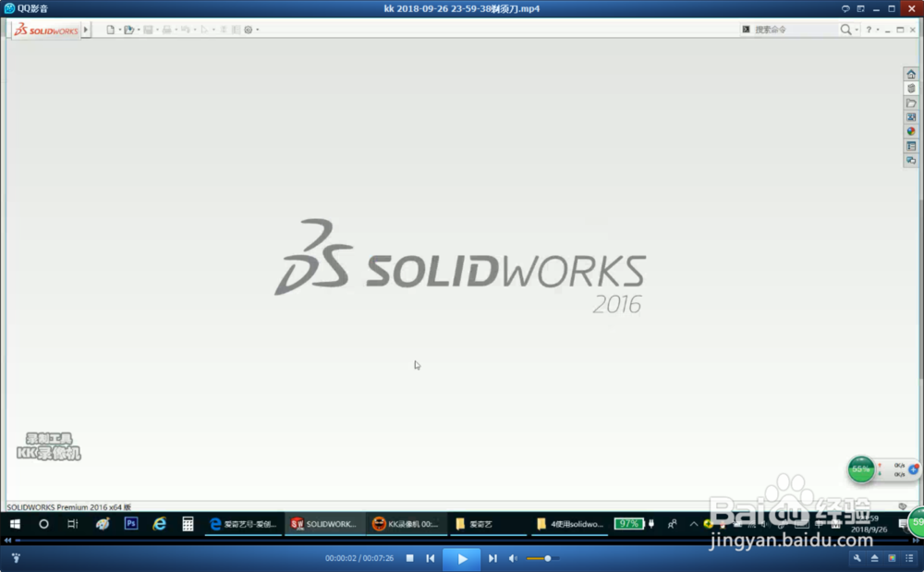Switch to the Edge browser taskbar window

[243, 524]
